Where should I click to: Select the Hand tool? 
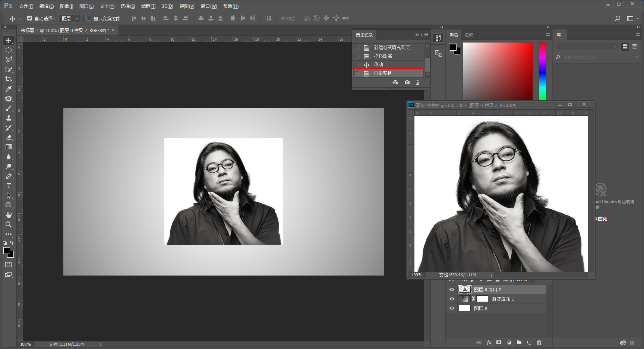[x=9, y=215]
